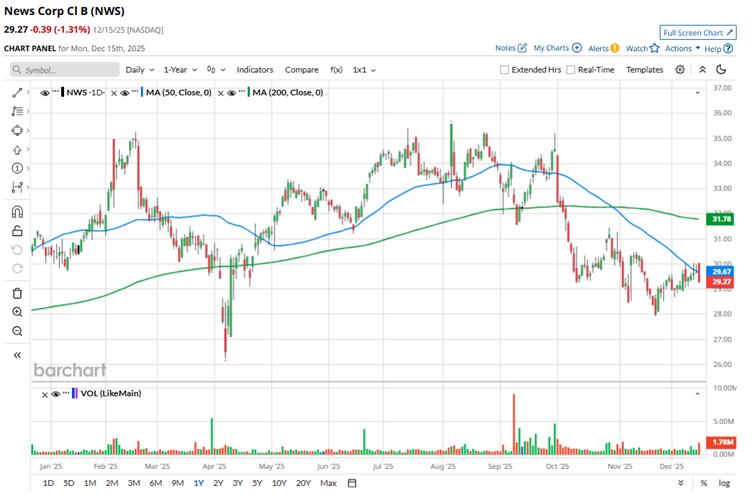Open the bar type selector

[216, 70]
